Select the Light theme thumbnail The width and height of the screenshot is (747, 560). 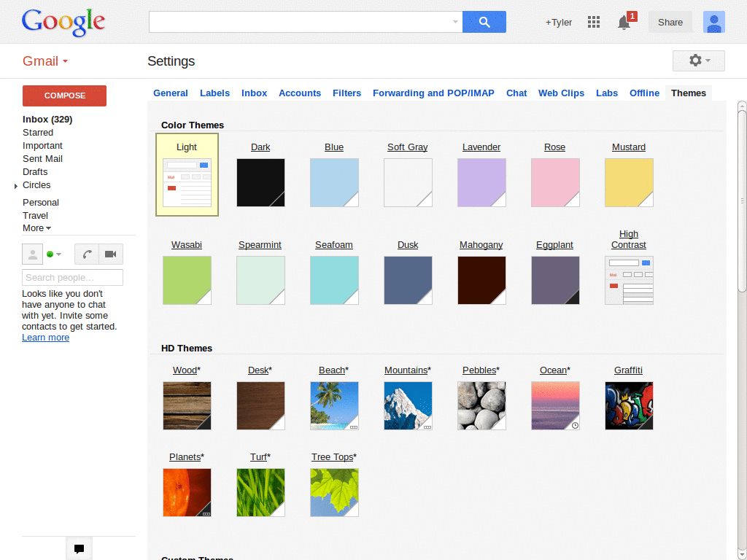(x=187, y=183)
